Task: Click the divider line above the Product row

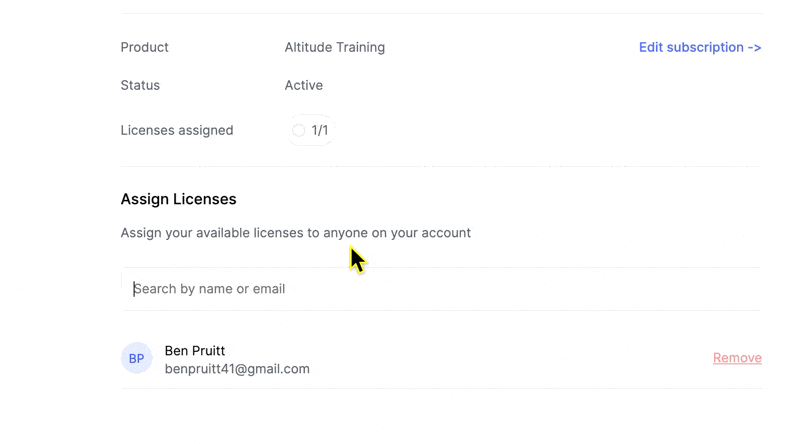Action: 441,13
